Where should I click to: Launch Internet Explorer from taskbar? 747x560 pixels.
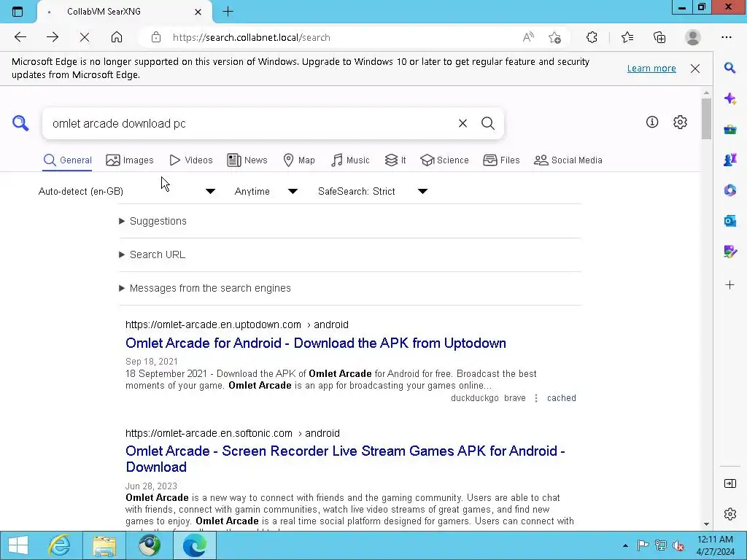tap(60, 545)
